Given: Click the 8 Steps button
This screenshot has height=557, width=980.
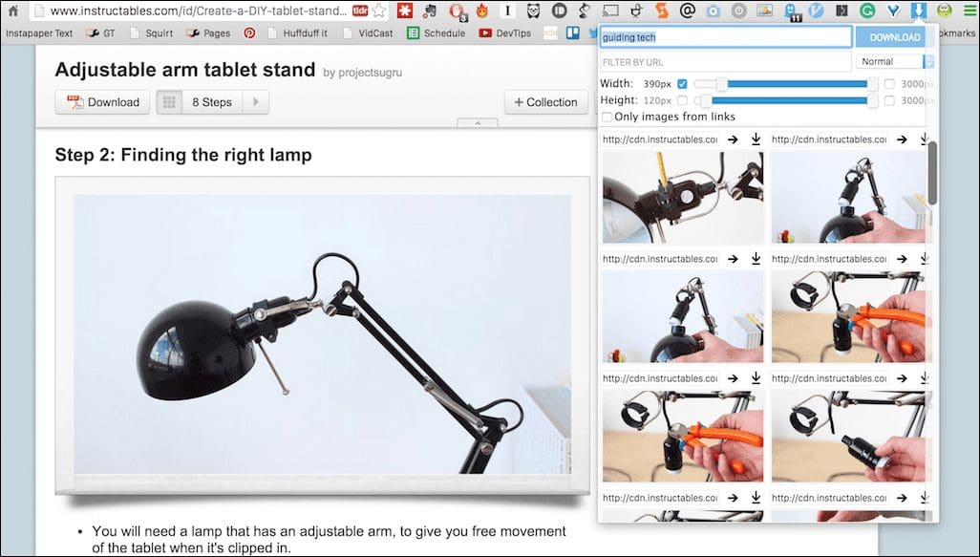Looking at the screenshot, I should coord(212,102).
